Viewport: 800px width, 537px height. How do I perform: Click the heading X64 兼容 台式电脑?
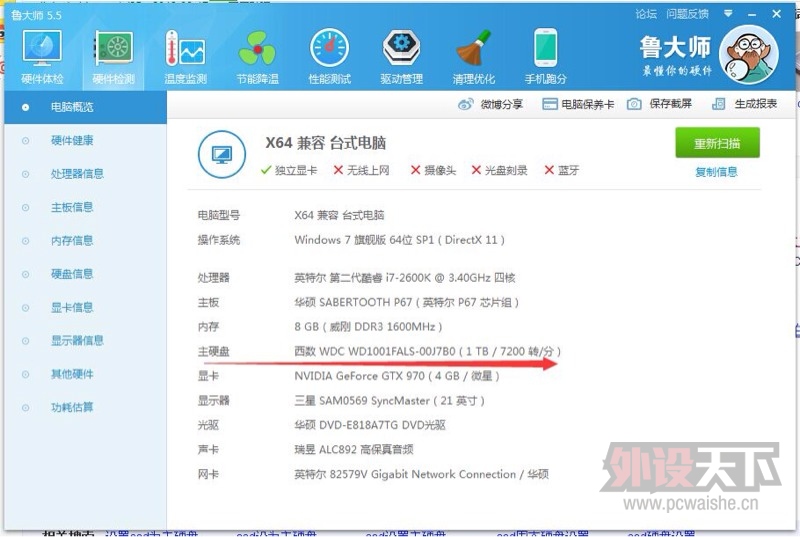pos(326,143)
